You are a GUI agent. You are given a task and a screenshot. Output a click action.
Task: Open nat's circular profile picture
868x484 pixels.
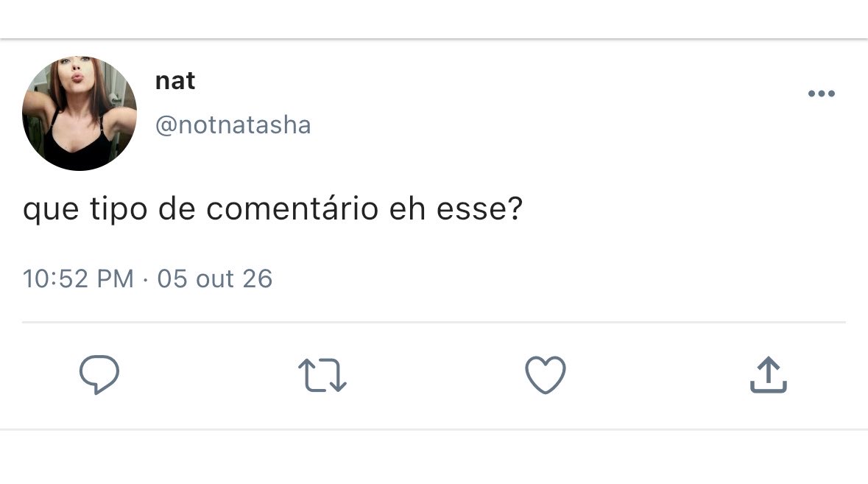point(80,113)
